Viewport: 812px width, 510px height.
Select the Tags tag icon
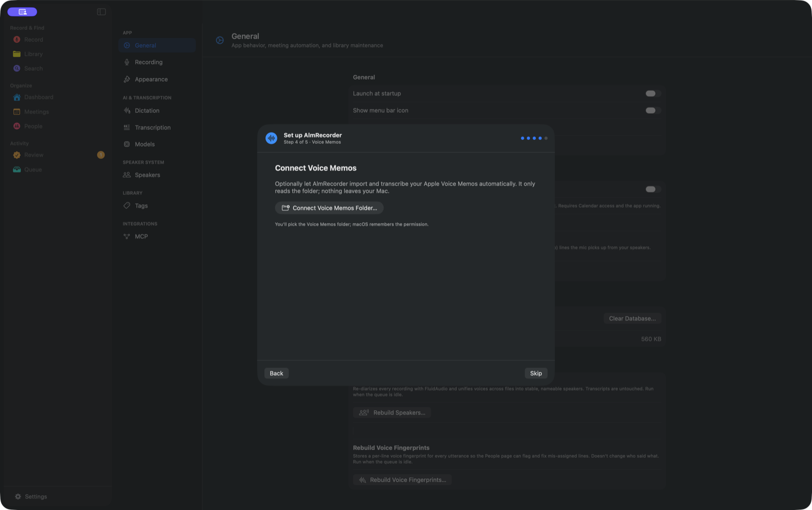tap(127, 206)
